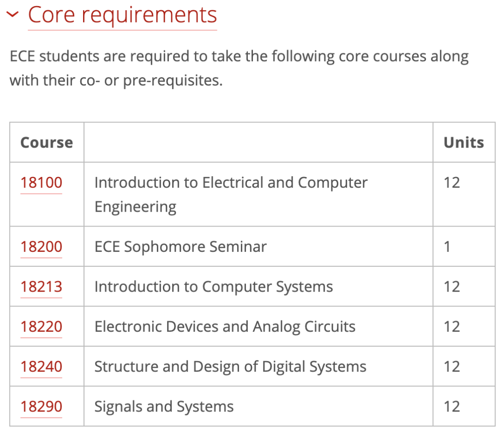Click Structure and Design of Digital Systems
This screenshot has width=504, height=434.
click(230, 367)
